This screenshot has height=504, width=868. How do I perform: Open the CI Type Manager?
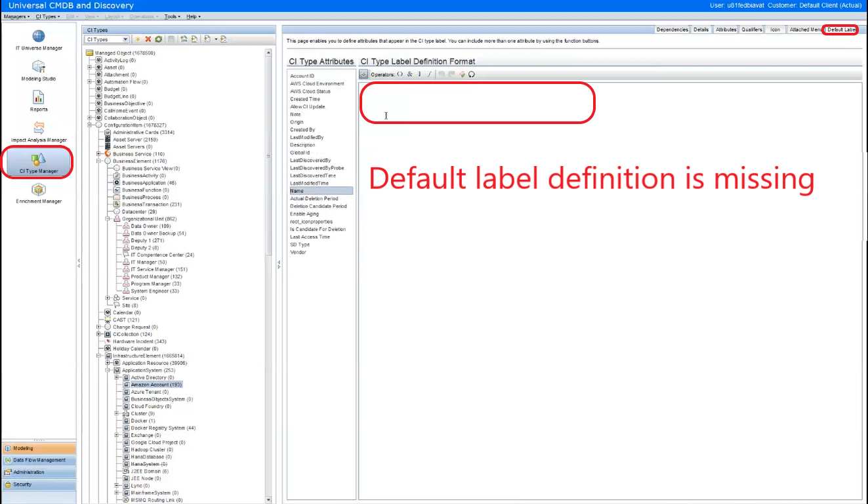(37, 162)
